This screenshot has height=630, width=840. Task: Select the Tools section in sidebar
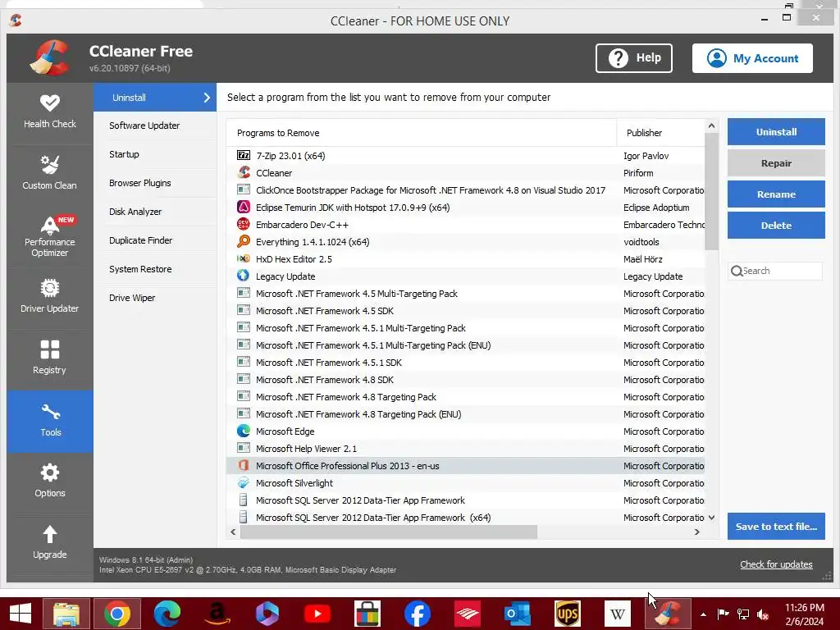click(50, 421)
